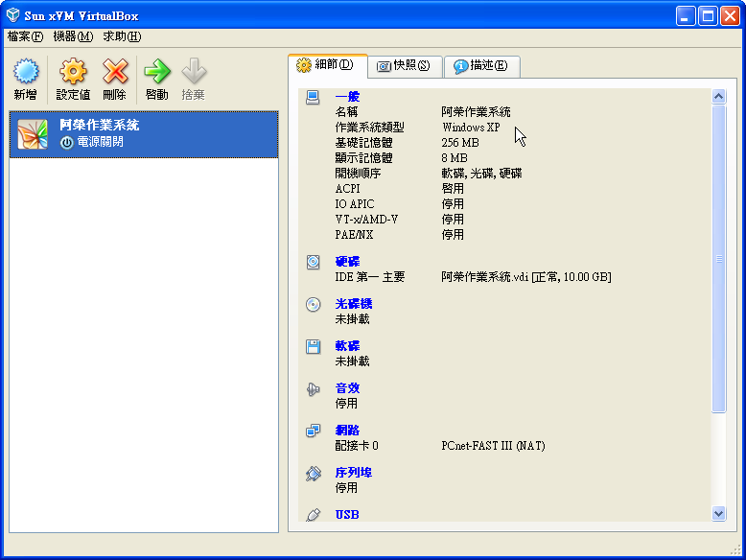Click the 硬碟 hard disk icon
Image resolution: width=746 pixels, height=560 pixels.
[x=313, y=262]
